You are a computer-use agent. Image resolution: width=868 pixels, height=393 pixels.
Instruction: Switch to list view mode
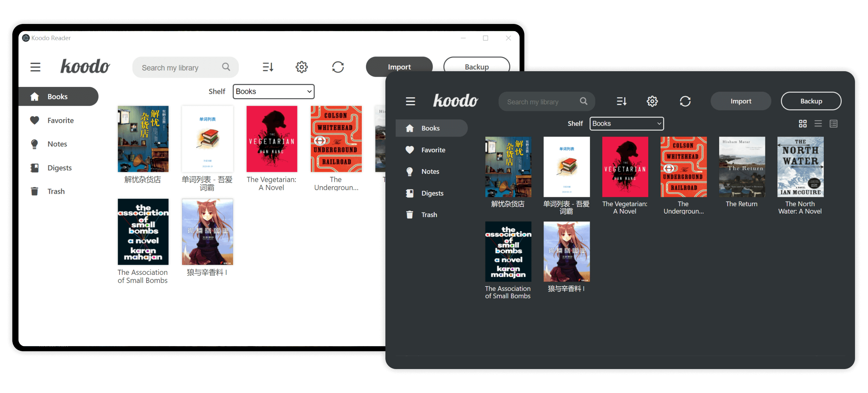[818, 124]
